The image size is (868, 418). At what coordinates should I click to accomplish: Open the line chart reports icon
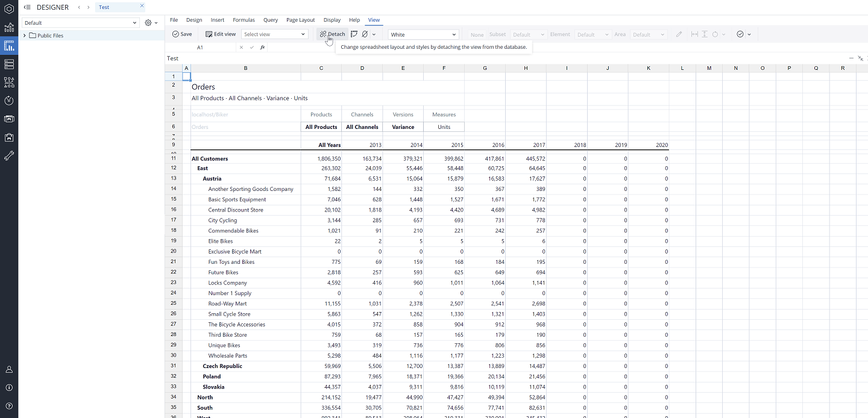(x=9, y=28)
